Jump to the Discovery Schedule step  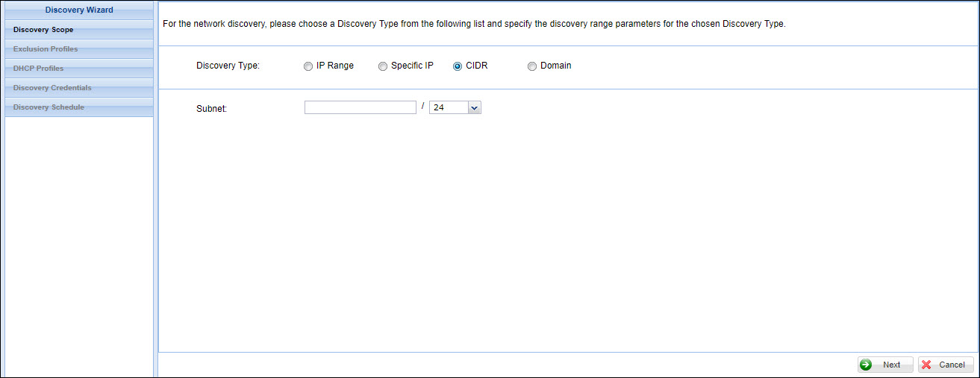point(49,107)
